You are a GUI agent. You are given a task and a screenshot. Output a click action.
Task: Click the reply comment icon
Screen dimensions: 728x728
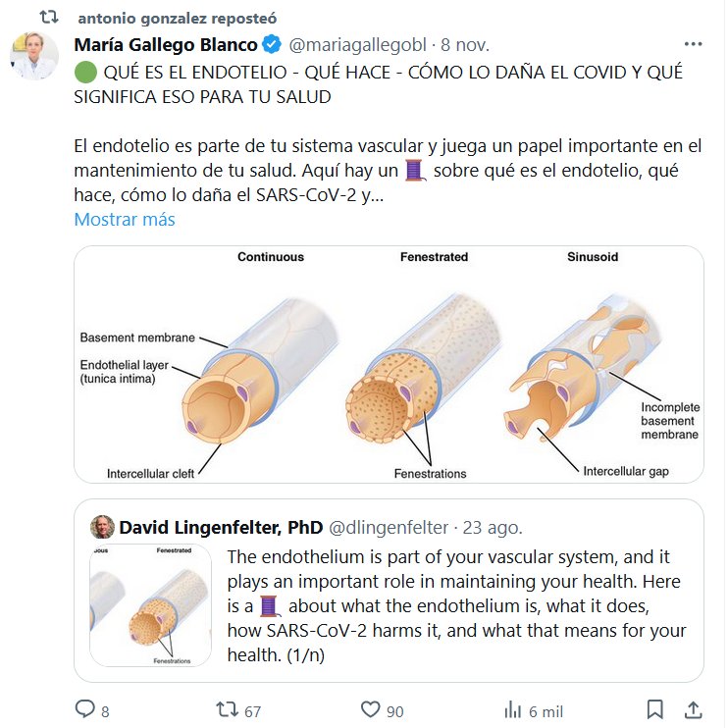point(86,709)
